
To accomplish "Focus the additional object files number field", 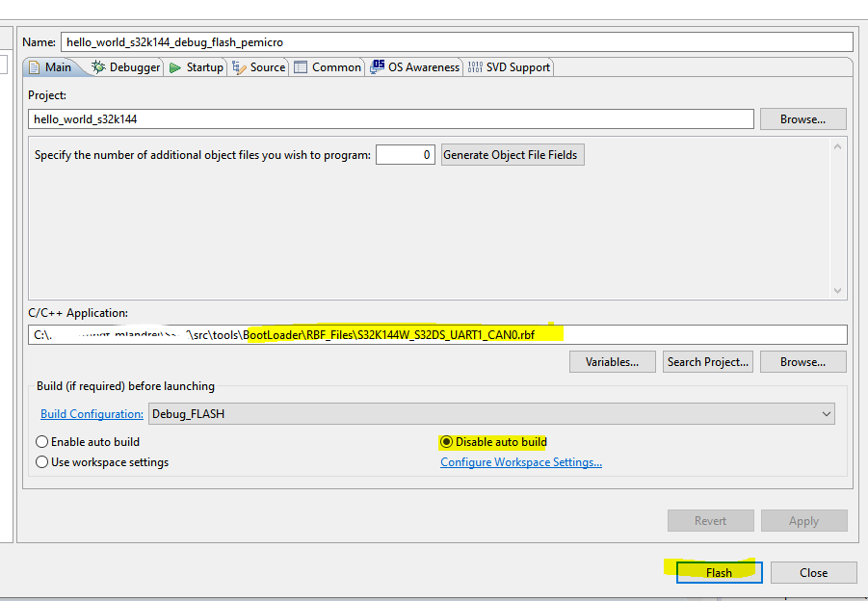I will [x=406, y=155].
